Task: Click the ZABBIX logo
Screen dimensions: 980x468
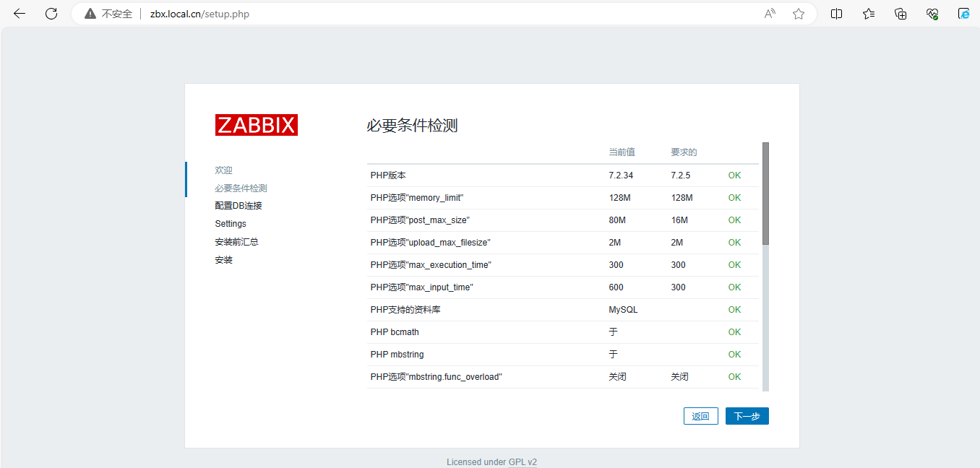Action: coord(256,125)
